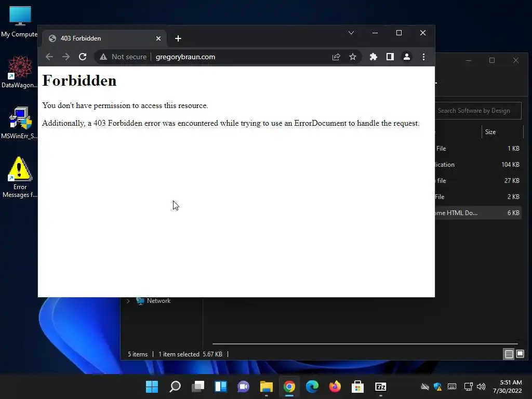Select the 1 KB file row
532x399 pixels.
click(x=478, y=148)
